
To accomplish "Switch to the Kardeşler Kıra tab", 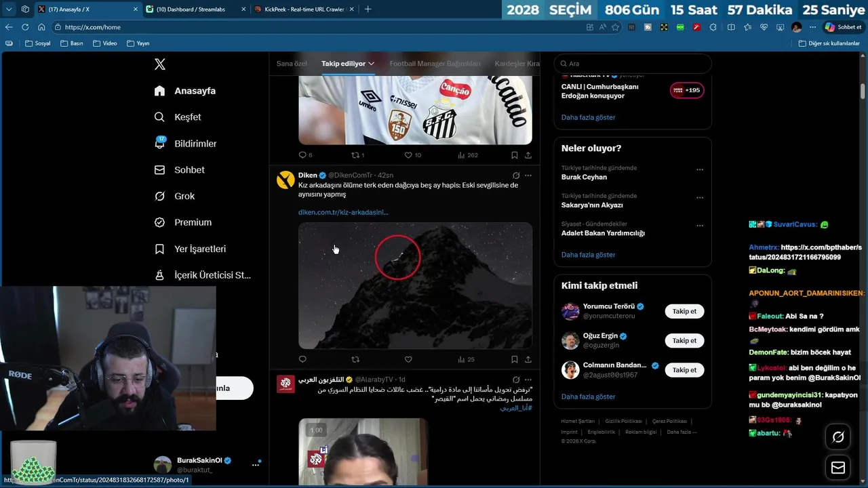I will (x=517, y=64).
